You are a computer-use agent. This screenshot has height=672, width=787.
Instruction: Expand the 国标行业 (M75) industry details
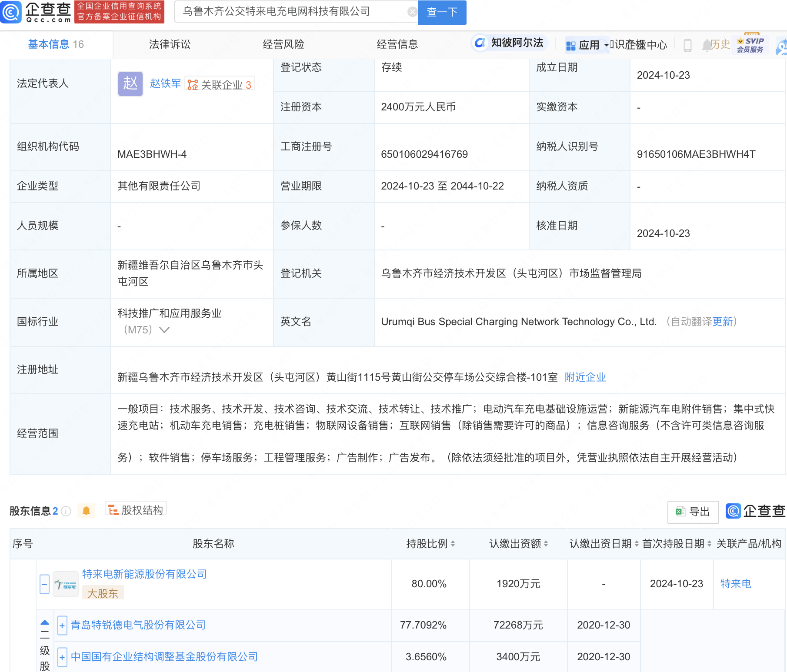pos(163,330)
